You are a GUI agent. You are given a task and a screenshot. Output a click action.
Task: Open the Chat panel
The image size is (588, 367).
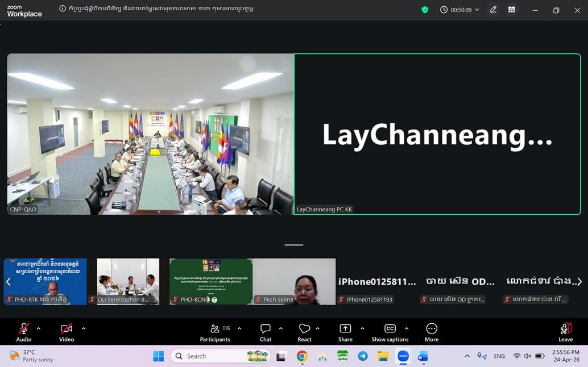pyautogui.click(x=266, y=332)
